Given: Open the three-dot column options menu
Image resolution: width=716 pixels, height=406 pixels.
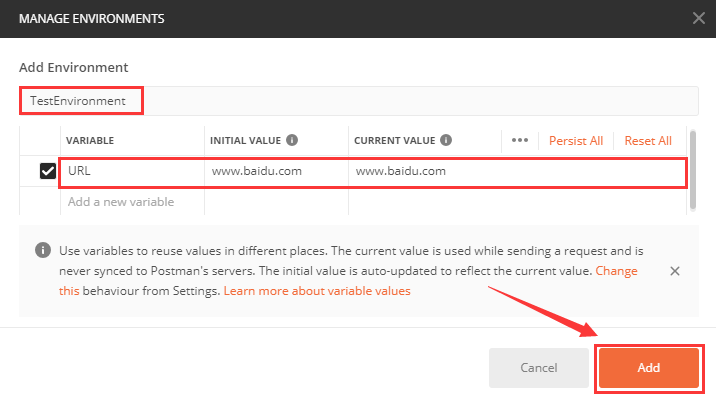Looking at the screenshot, I should pos(520,140).
